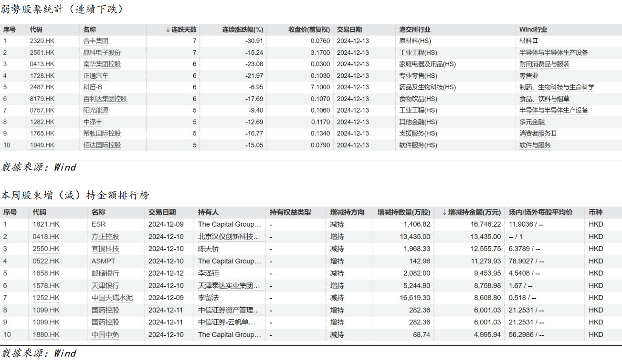
Task: Open stock code 0522.HK
Action: coord(46,261)
